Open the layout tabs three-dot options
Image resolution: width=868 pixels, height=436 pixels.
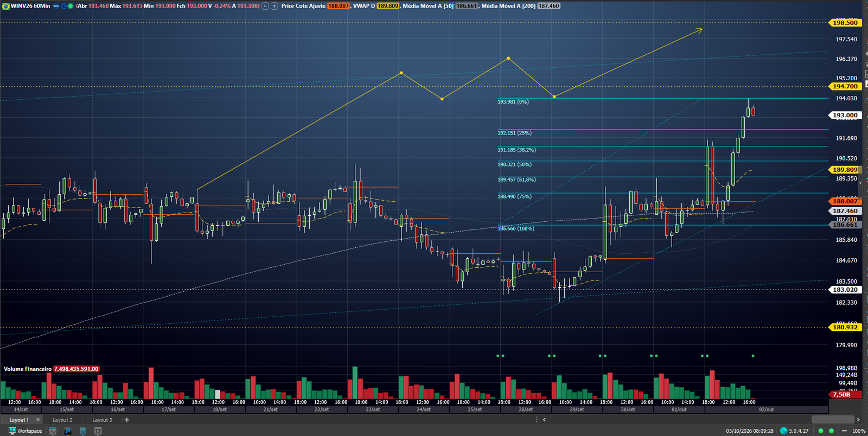point(537,420)
